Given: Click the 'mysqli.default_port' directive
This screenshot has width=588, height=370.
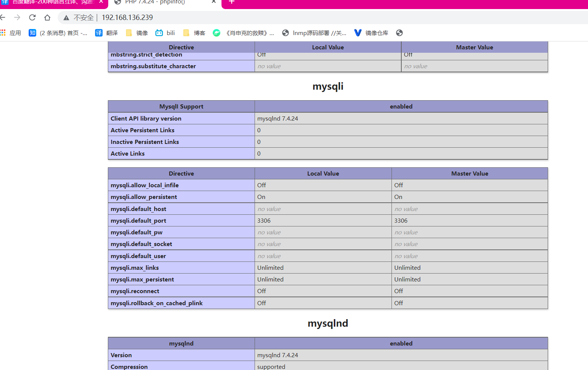Looking at the screenshot, I should pos(138,220).
